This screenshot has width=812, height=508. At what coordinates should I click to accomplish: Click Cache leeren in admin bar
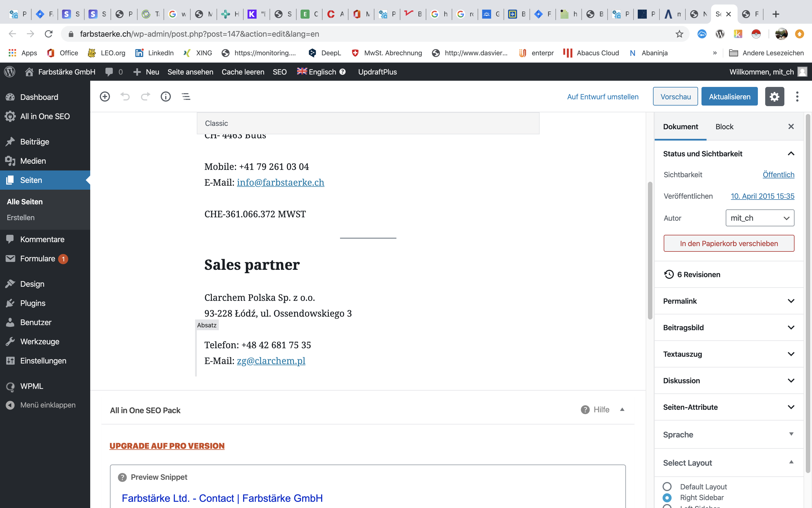243,72
